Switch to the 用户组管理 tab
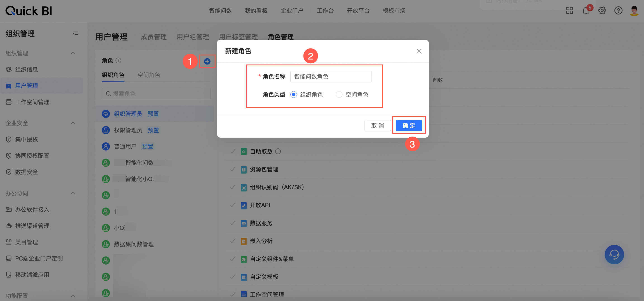Viewport: 644px width, 301px height. tap(193, 37)
